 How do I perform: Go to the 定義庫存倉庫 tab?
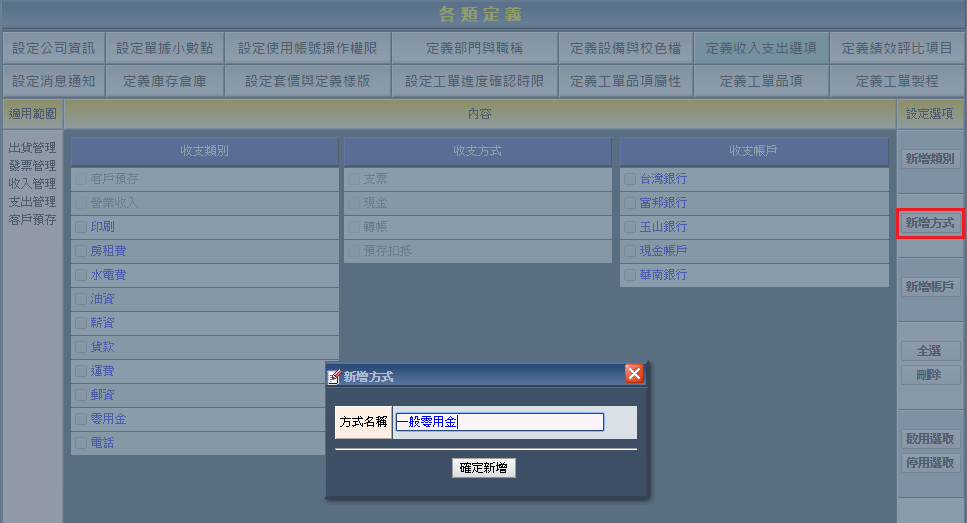pyautogui.click(x=162, y=81)
